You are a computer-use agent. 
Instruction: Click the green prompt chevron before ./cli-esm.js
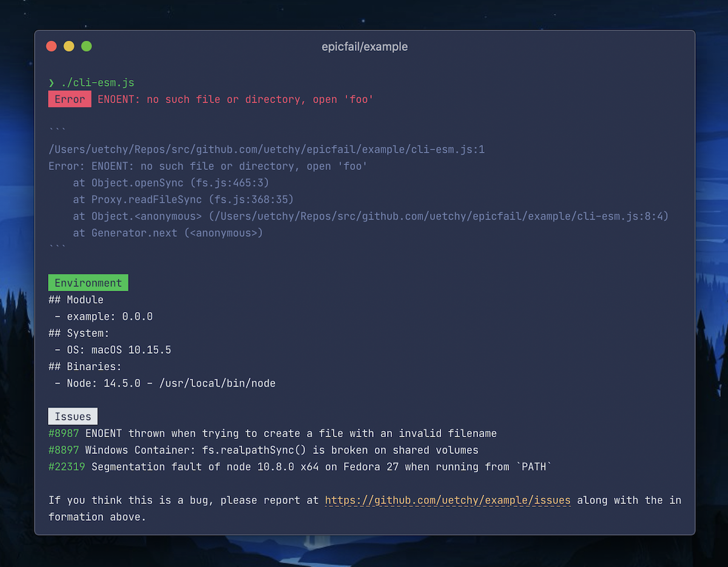pos(52,83)
